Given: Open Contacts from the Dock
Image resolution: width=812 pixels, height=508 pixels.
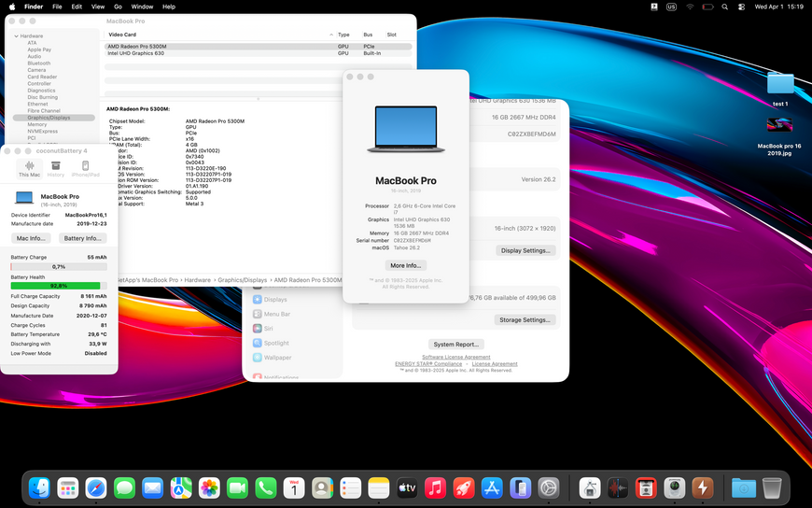Looking at the screenshot, I should point(322,487).
